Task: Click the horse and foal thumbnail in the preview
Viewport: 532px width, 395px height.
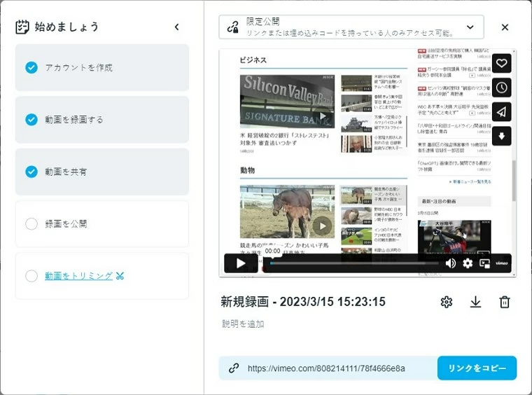Action: [x=287, y=212]
